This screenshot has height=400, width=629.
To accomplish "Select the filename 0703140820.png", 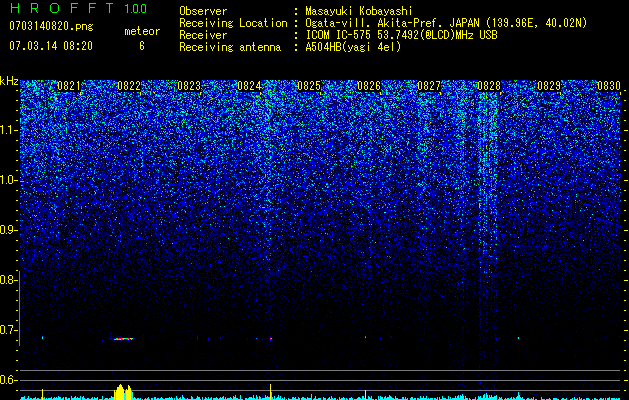I will pos(51,26).
